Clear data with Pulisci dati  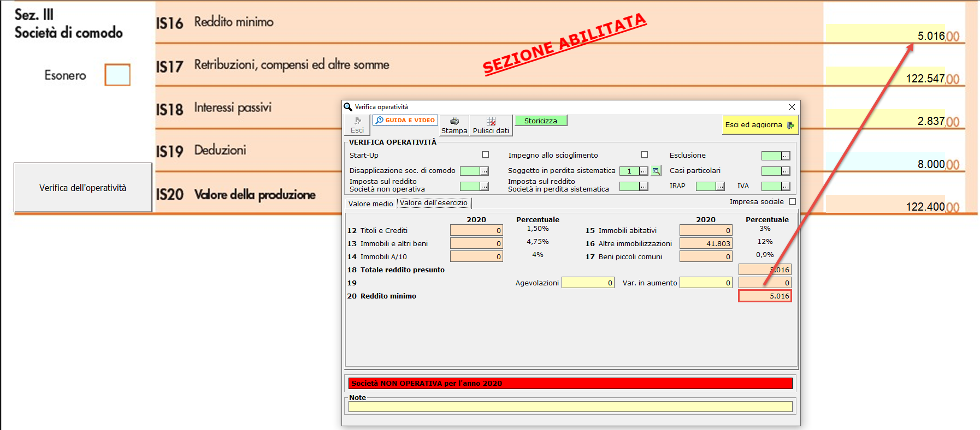[x=491, y=125]
